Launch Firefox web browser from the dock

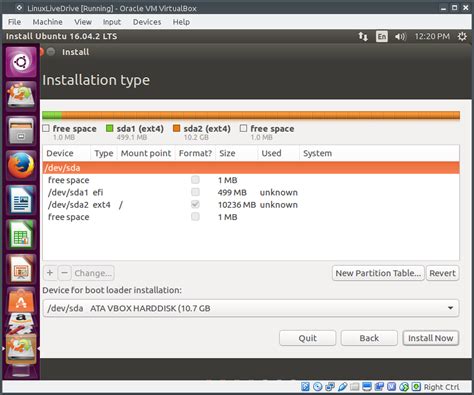click(21, 166)
